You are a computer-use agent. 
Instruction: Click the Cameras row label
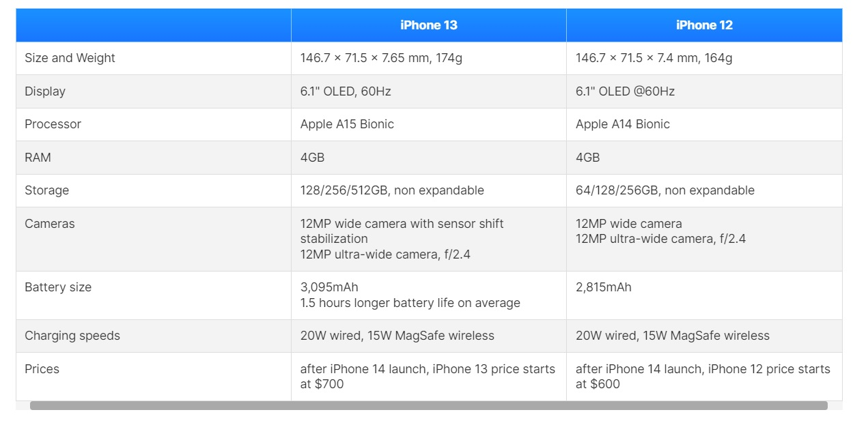[x=50, y=224]
